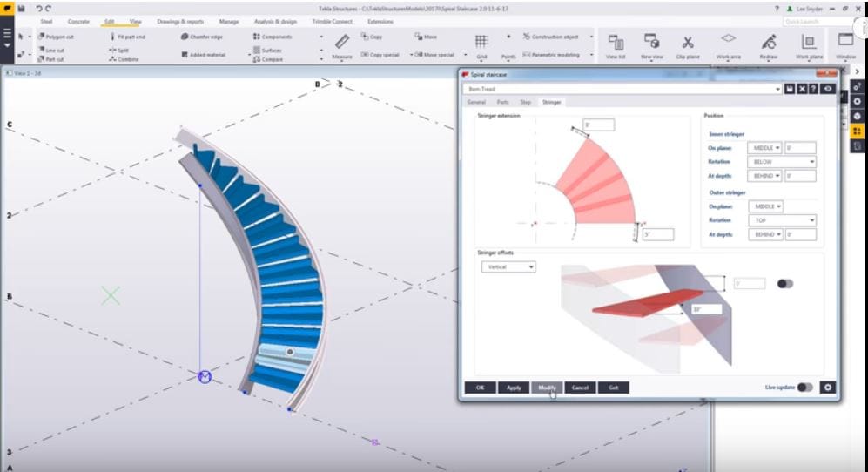
Task: Click the Modify button
Action: pos(547,388)
